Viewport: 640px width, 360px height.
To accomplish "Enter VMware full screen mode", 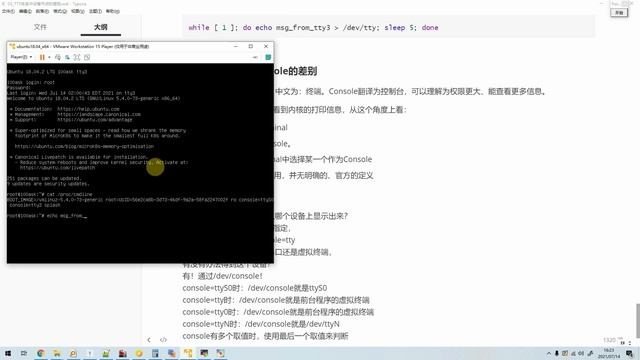I will tap(77, 57).
